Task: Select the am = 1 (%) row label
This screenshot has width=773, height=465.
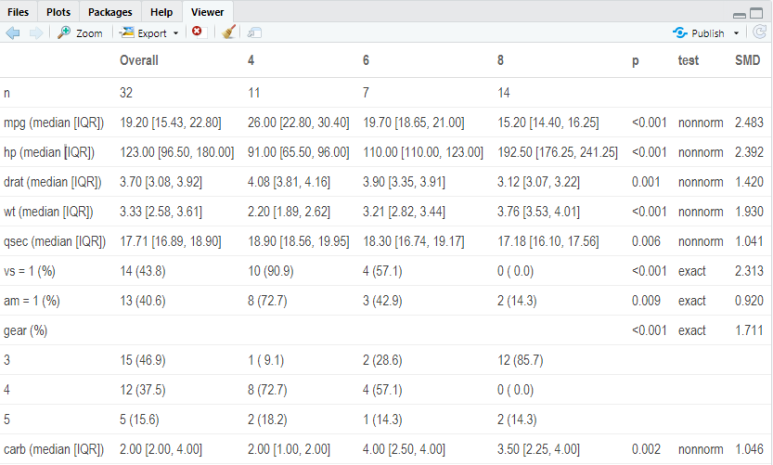Action: [32, 300]
